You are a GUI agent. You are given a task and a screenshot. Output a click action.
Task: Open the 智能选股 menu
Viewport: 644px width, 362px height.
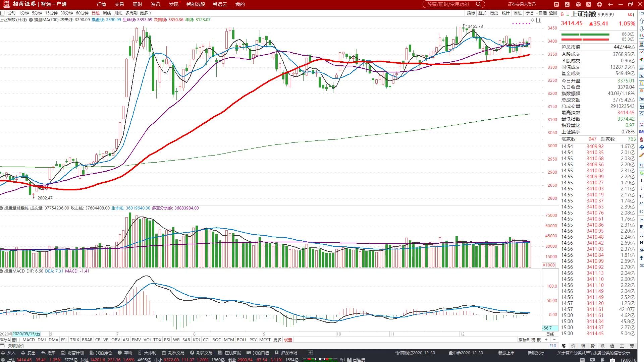click(x=196, y=4)
